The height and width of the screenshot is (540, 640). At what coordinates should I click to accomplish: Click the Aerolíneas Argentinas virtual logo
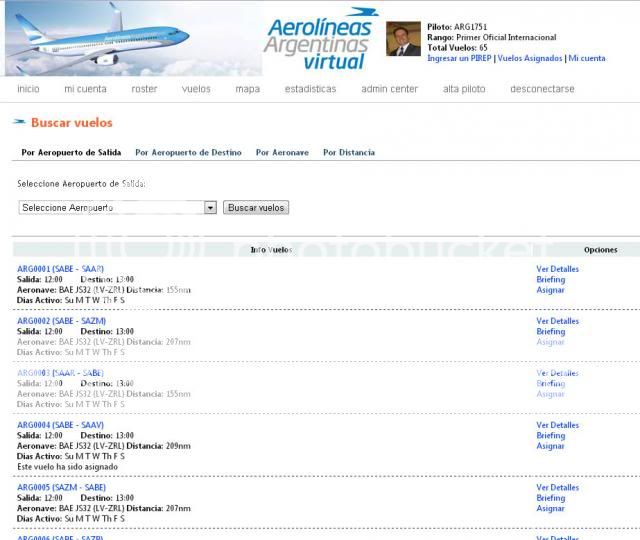click(x=320, y=40)
